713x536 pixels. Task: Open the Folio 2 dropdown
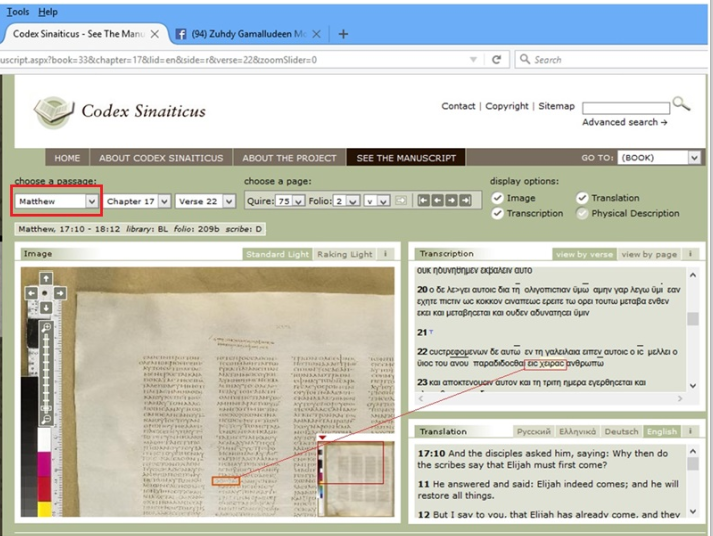346,201
